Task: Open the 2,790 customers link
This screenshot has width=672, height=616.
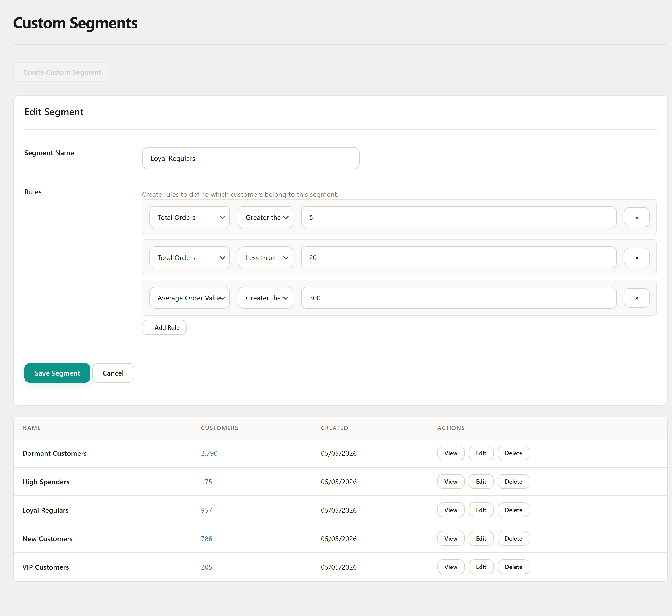Action: click(x=209, y=453)
